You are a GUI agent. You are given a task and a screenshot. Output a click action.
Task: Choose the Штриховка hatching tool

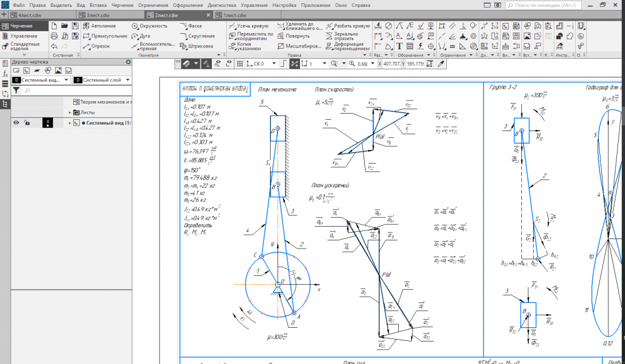pos(196,46)
